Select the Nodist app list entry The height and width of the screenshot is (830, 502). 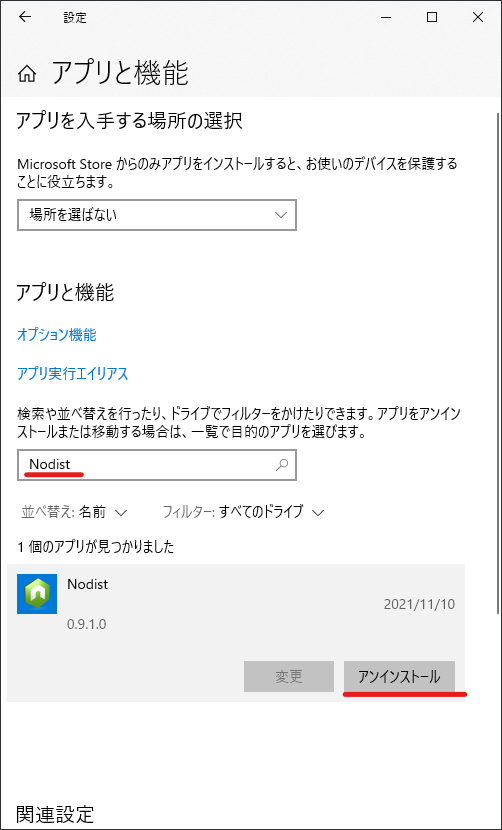click(236, 633)
